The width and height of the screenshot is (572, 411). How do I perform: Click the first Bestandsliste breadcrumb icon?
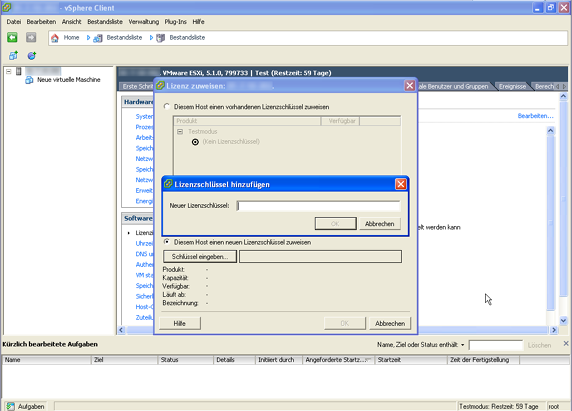[x=97, y=38]
